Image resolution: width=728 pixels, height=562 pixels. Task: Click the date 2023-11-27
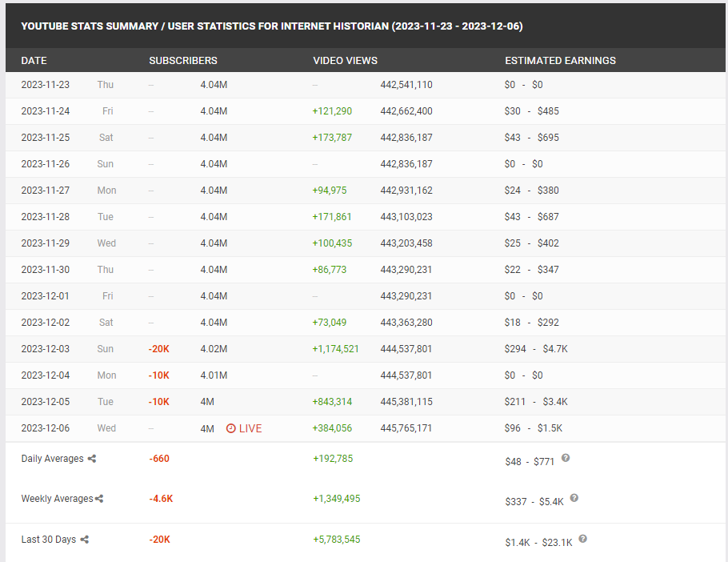(45, 191)
